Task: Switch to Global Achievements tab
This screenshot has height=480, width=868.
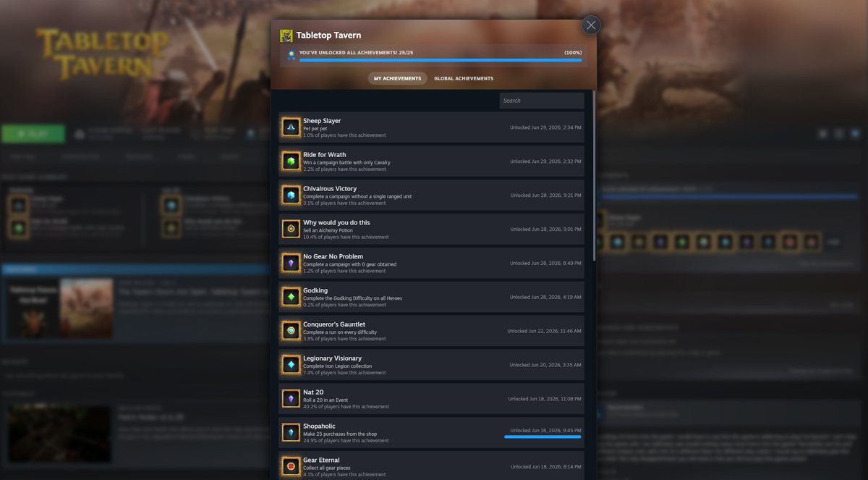Action: (464, 78)
